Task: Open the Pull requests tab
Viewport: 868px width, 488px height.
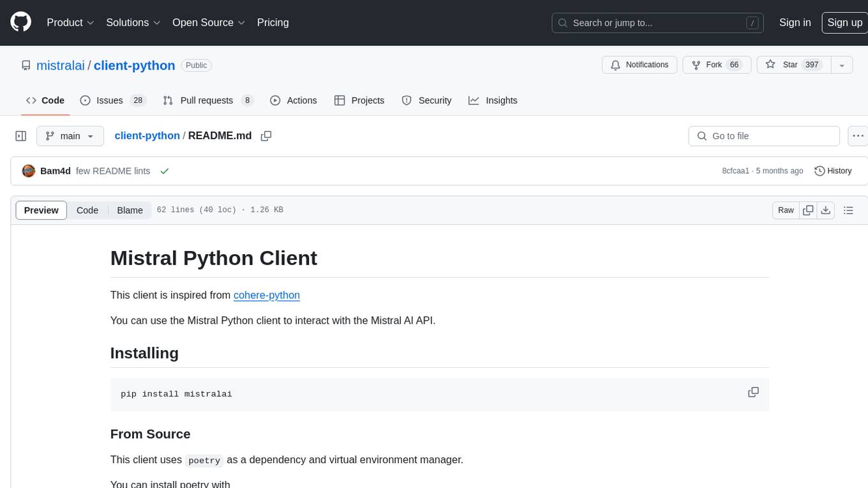Action: [208, 100]
